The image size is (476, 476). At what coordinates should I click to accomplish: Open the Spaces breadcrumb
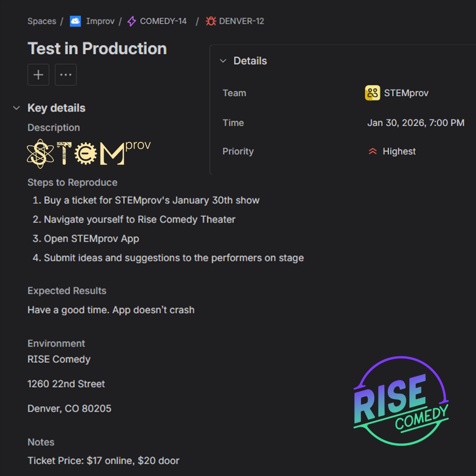(x=42, y=21)
